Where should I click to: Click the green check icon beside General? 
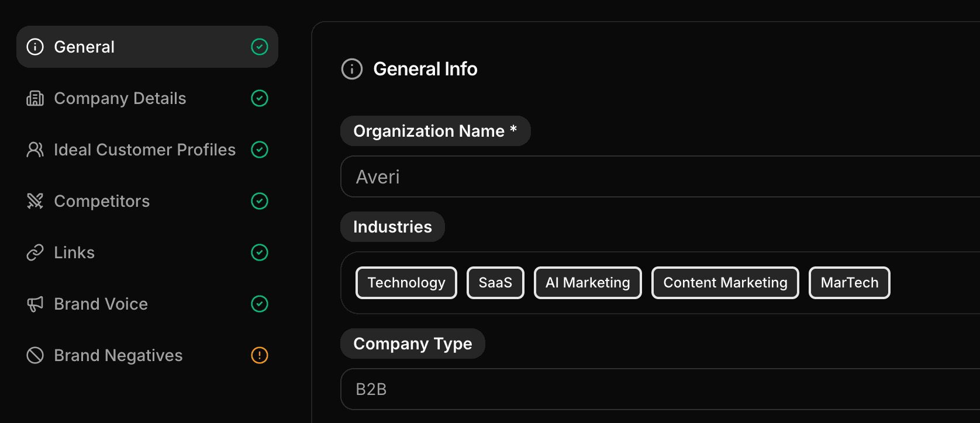pos(260,47)
